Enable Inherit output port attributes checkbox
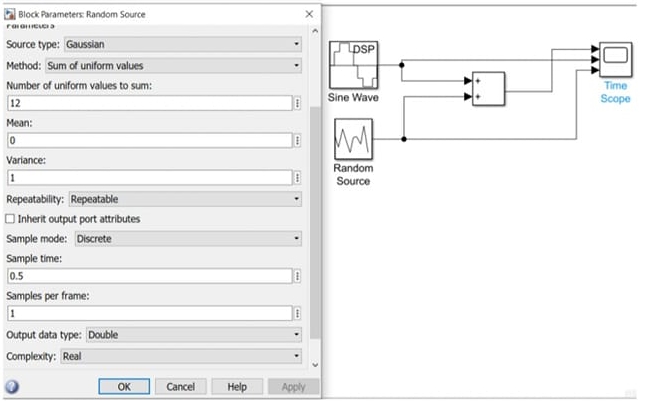The height and width of the screenshot is (401, 647). 11,219
